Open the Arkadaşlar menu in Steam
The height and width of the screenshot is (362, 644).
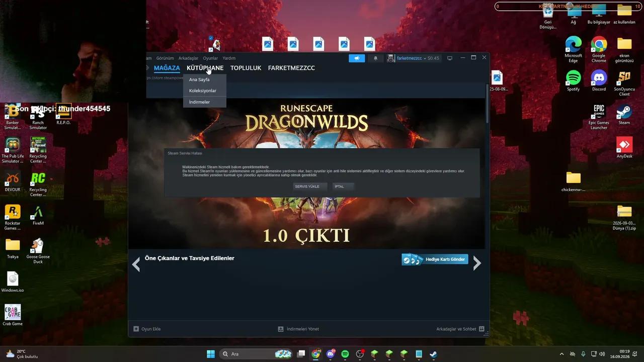(188, 58)
